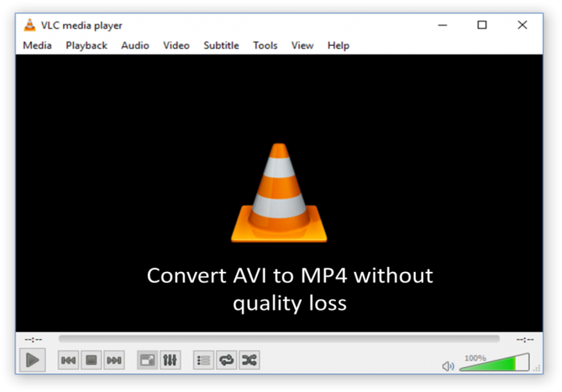
Task: Stop playback with the stop button
Action: [91, 360]
